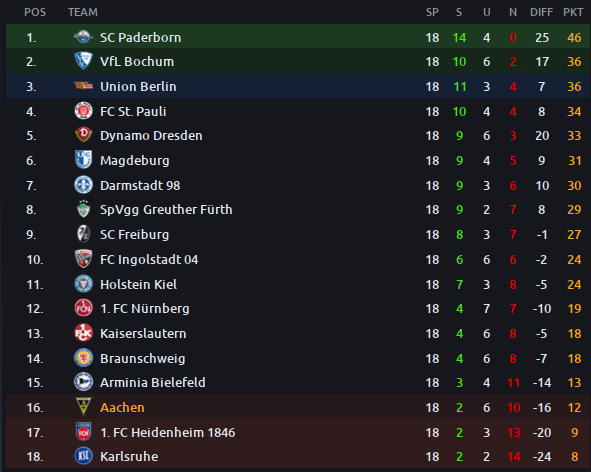Click the VfL Bochum club crest
The height and width of the screenshot is (472, 591).
click(x=83, y=61)
